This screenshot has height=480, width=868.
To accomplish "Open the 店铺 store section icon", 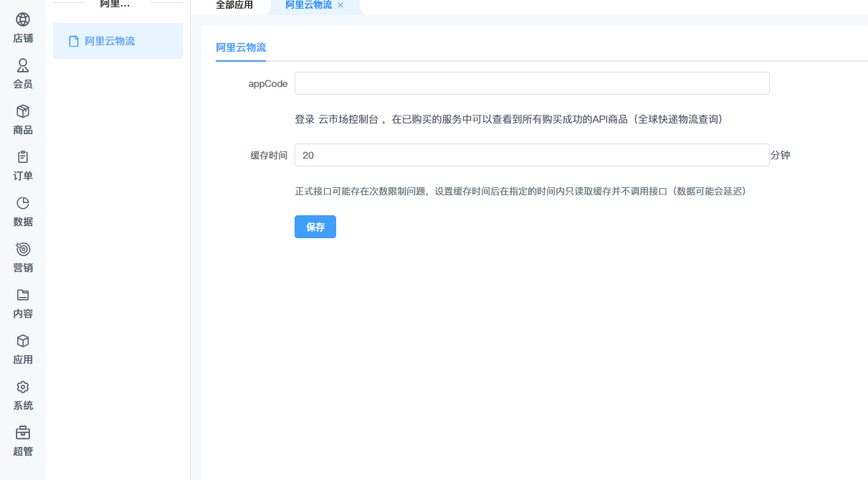I will click(x=23, y=19).
